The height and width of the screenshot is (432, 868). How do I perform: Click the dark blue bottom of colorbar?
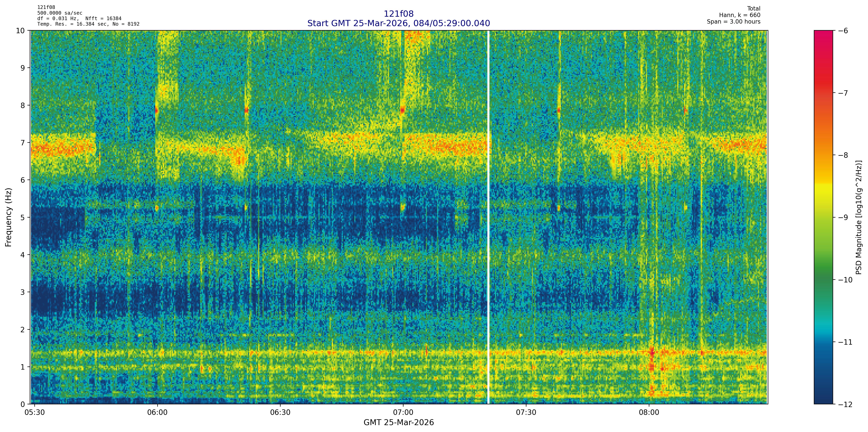(823, 398)
